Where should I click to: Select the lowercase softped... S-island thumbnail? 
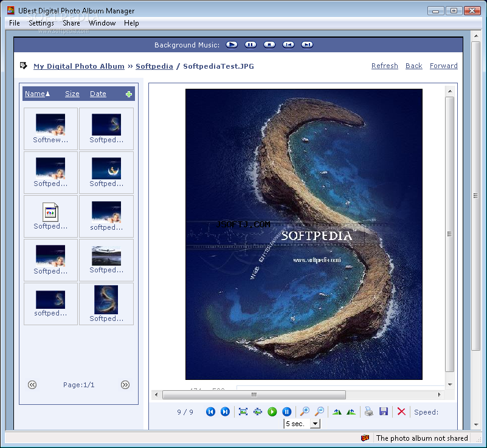point(50,304)
